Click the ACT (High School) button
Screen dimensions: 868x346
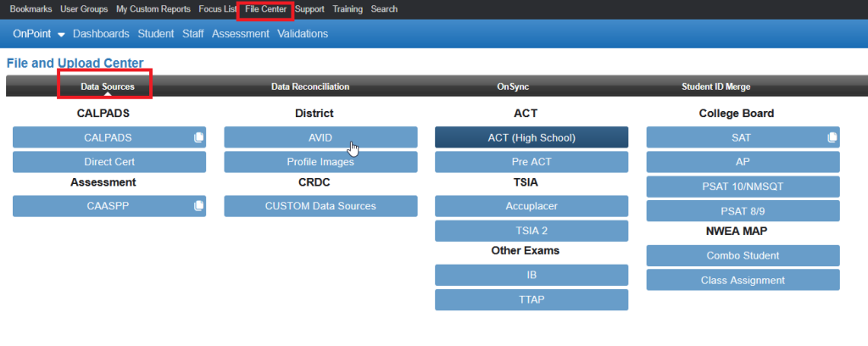[531, 137]
